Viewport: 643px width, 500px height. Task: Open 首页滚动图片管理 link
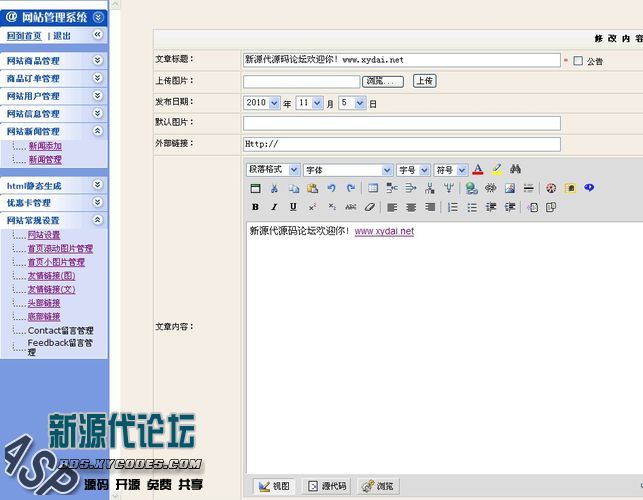[x=60, y=249]
